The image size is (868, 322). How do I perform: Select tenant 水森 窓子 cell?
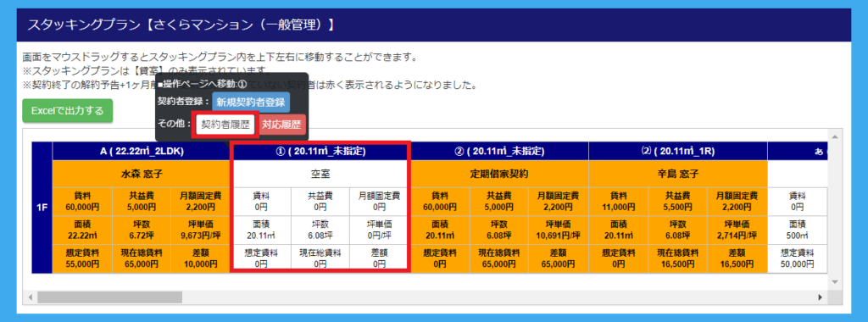coord(141,174)
